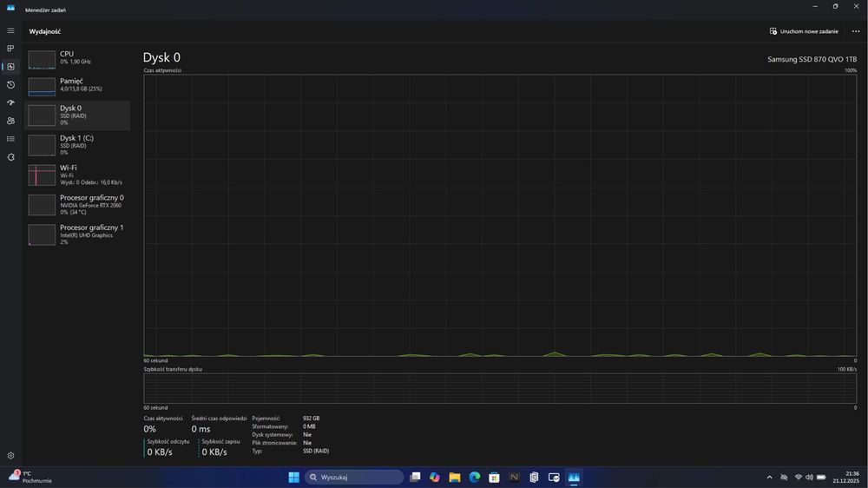Open Task View from taskbar

415,477
